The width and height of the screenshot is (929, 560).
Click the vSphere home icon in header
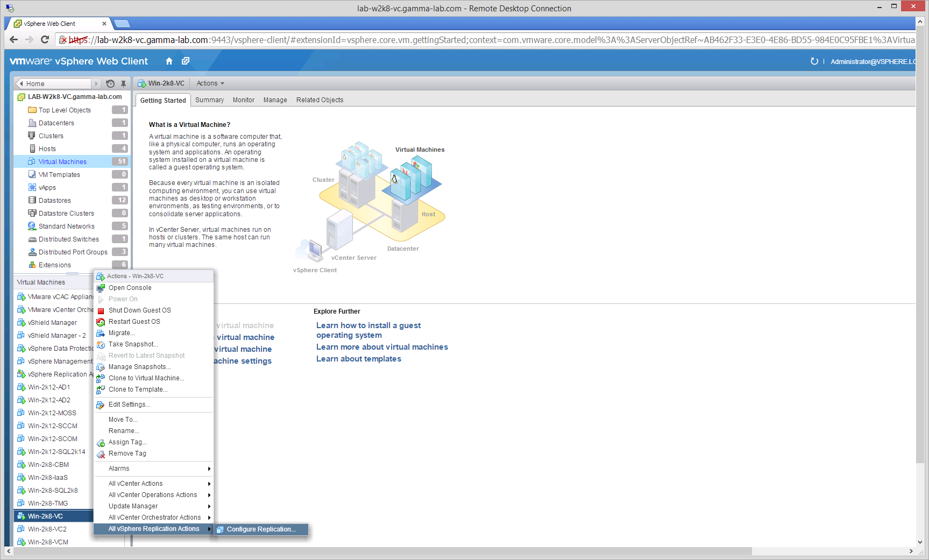pos(169,61)
